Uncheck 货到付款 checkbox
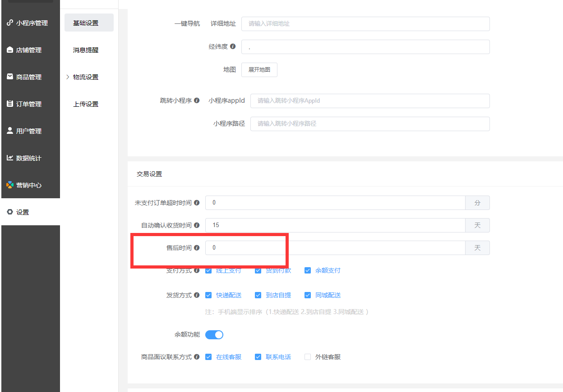This screenshot has width=563, height=392. tap(258, 270)
